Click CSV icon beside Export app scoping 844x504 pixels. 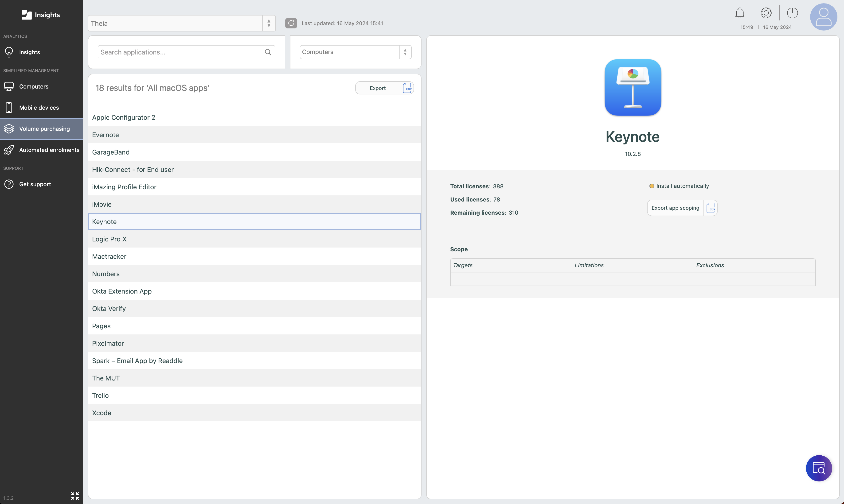click(711, 208)
